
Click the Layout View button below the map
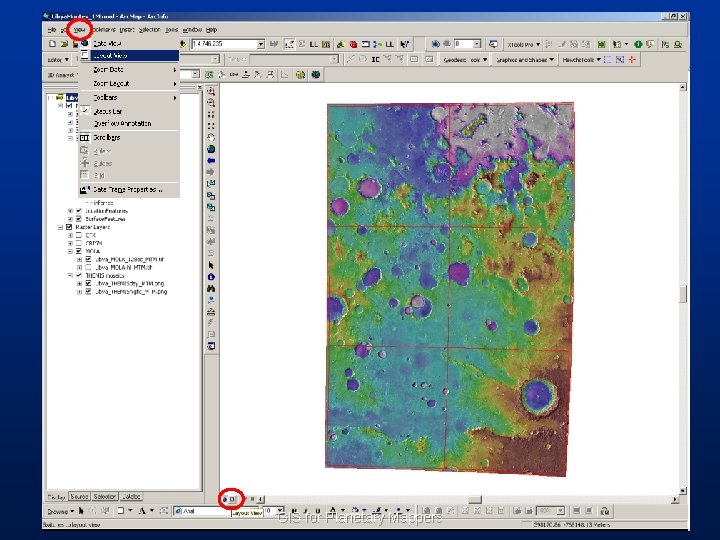tap(232, 497)
